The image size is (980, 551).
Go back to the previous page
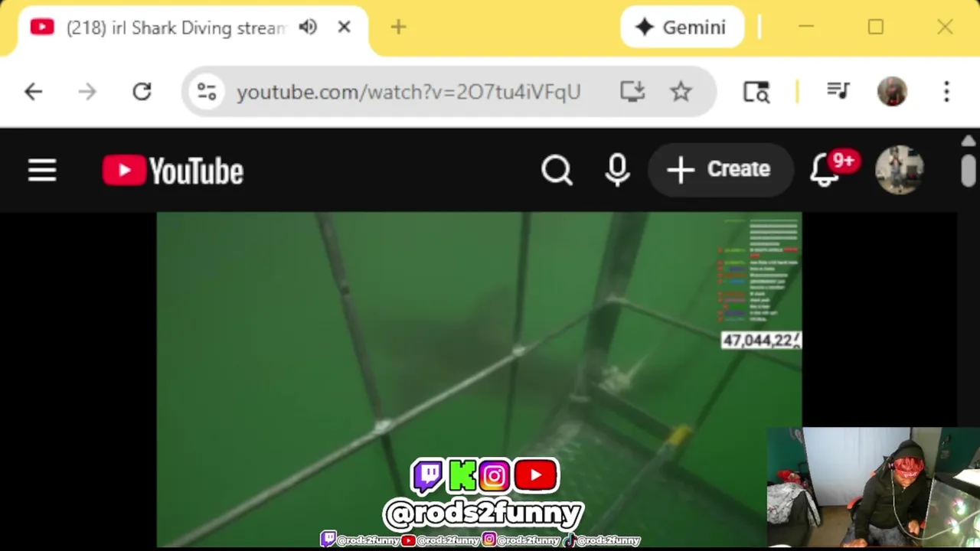point(33,92)
